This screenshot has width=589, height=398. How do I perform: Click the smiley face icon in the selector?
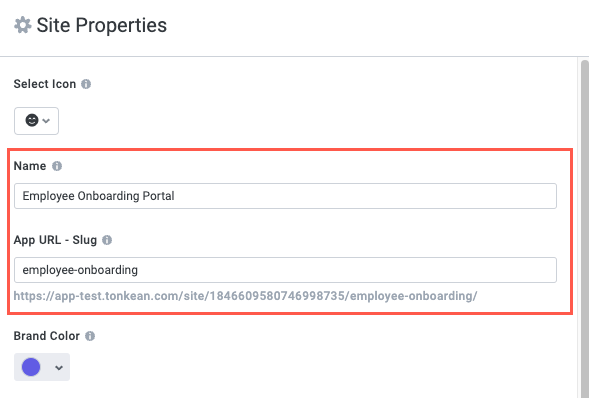pyautogui.click(x=32, y=121)
